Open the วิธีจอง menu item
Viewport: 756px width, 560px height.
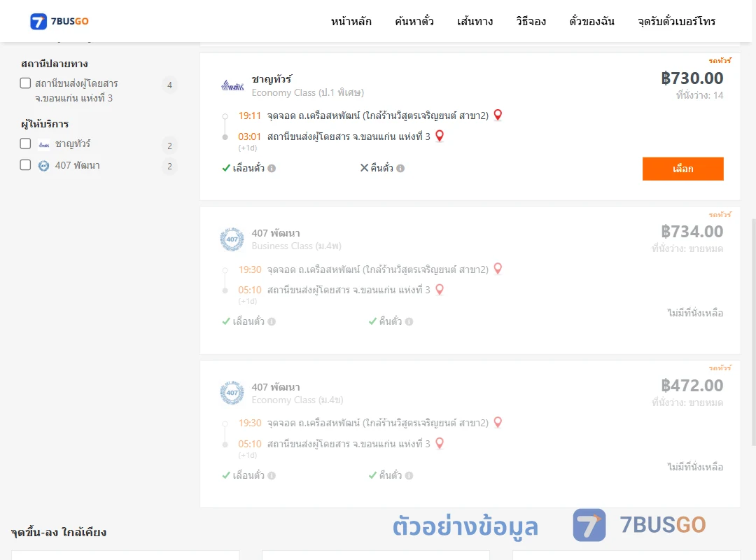(x=531, y=21)
